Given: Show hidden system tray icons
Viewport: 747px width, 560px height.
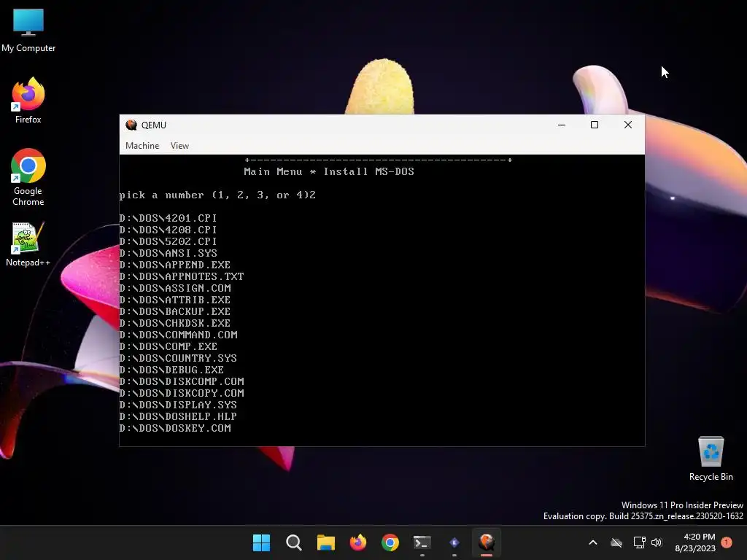Looking at the screenshot, I should 593,542.
